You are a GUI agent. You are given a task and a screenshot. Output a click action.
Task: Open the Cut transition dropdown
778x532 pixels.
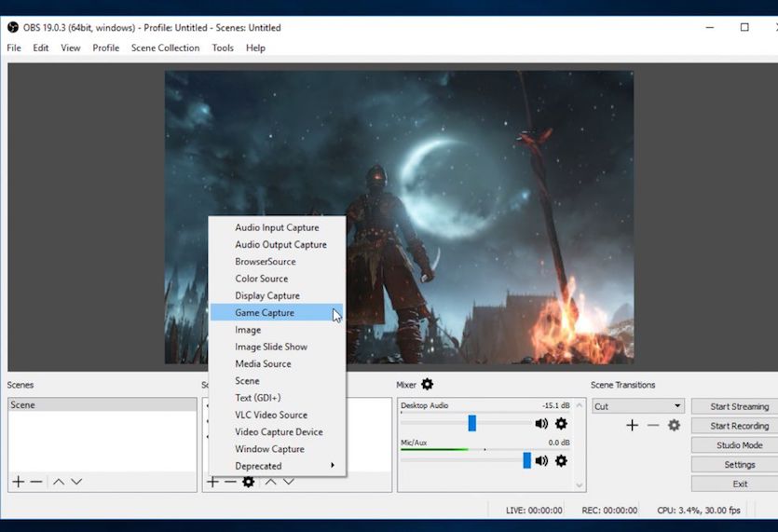coord(638,406)
